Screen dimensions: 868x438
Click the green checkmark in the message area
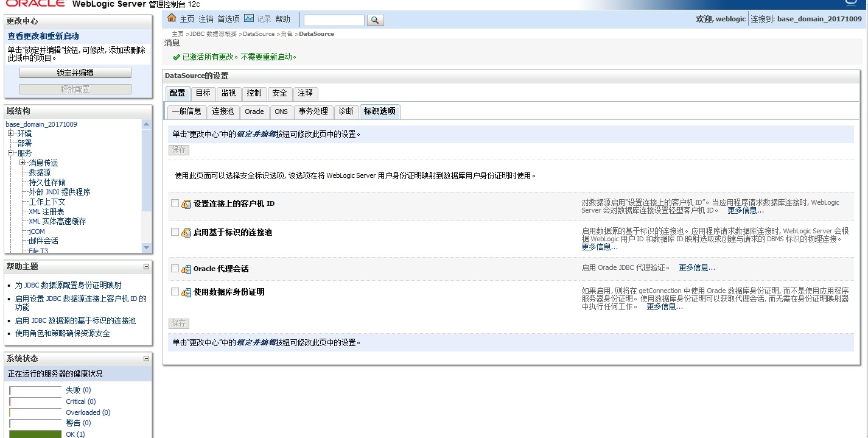coord(176,57)
